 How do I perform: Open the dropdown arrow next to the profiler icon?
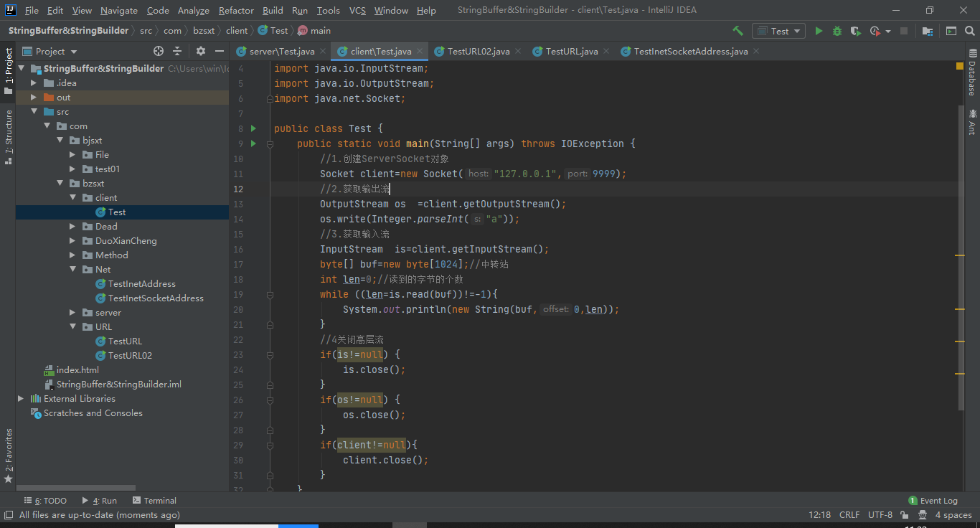(888, 32)
